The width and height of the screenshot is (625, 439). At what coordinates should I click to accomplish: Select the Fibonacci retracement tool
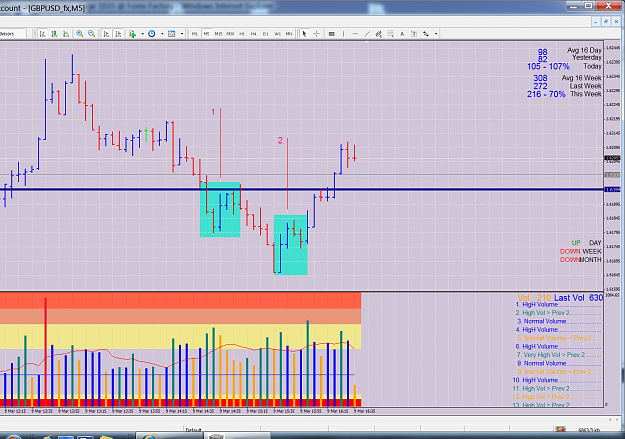pos(391,34)
